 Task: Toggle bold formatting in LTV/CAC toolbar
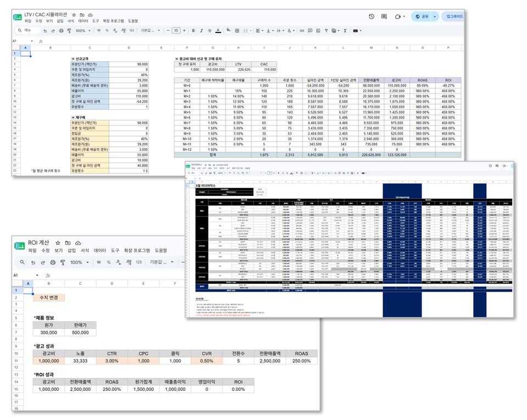[193, 31]
